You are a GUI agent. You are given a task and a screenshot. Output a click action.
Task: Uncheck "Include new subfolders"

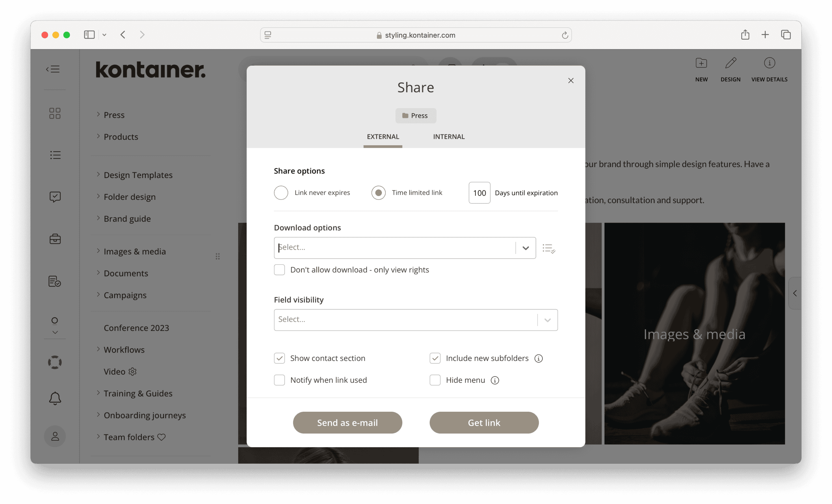[x=435, y=358]
